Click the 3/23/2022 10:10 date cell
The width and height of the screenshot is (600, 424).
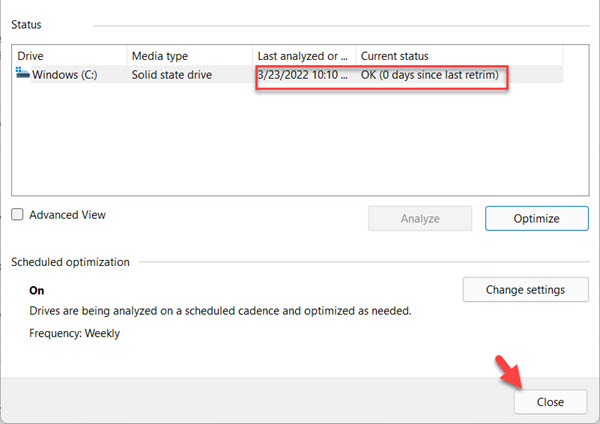click(x=302, y=75)
